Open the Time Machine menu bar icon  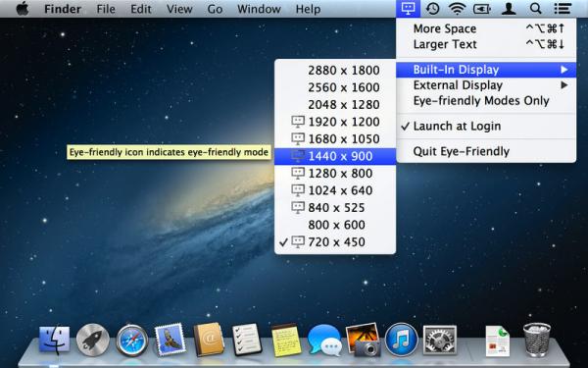point(433,8)
